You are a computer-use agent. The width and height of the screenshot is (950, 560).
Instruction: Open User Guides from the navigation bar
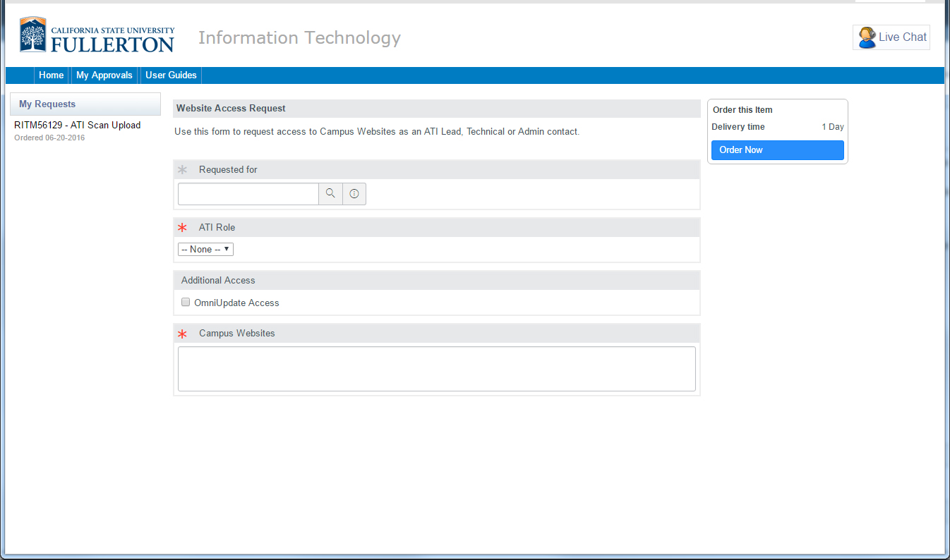171,75
